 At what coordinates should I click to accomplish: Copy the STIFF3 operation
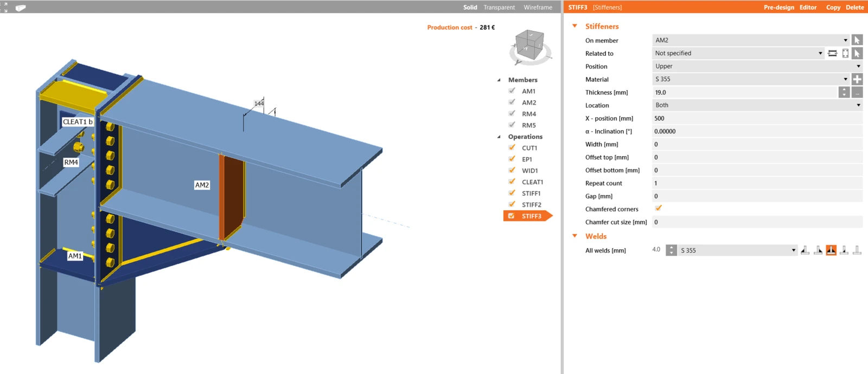[x=833, y=7]
